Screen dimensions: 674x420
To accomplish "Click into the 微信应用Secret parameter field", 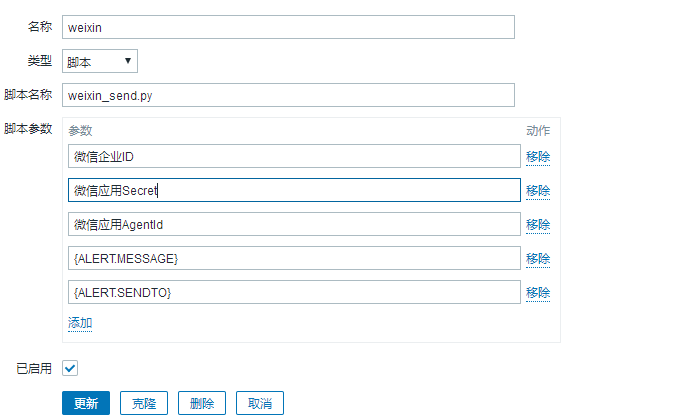I will pos(294,190).
